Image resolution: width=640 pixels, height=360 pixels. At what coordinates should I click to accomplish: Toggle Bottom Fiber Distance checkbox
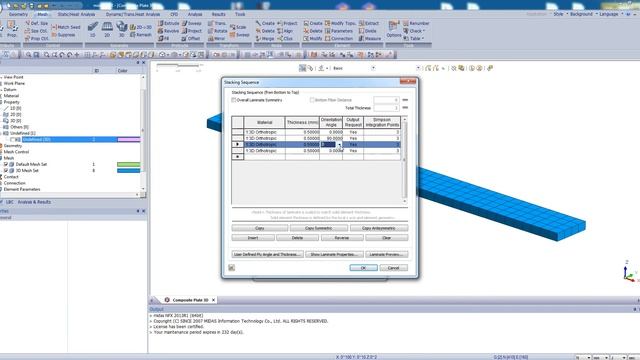tap(312, 100)
